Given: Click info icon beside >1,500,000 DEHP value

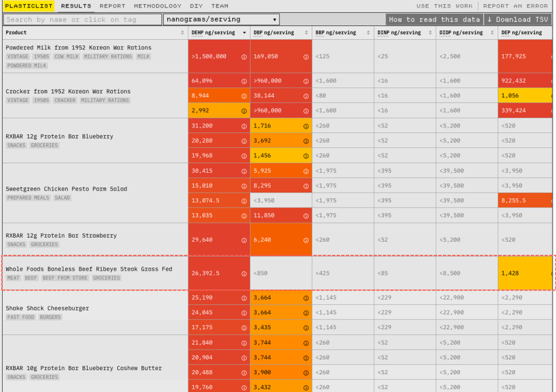Looking at the screenshot, I should click(244, 56).
